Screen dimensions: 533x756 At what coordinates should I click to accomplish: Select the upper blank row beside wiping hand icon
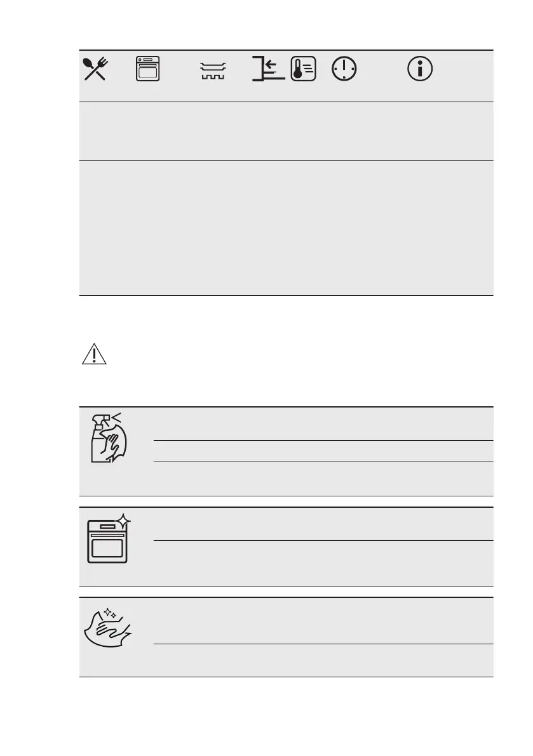(323, 621)
